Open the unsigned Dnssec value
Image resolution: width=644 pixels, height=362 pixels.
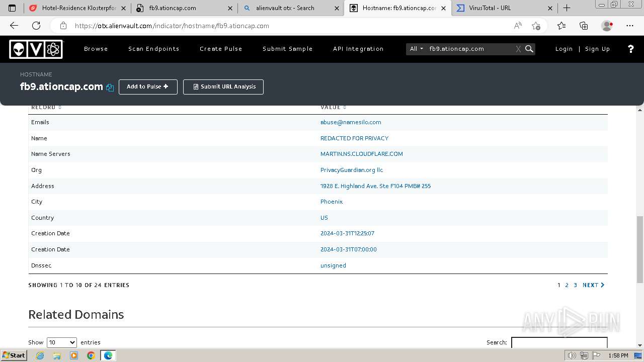[x=333, y=265]
